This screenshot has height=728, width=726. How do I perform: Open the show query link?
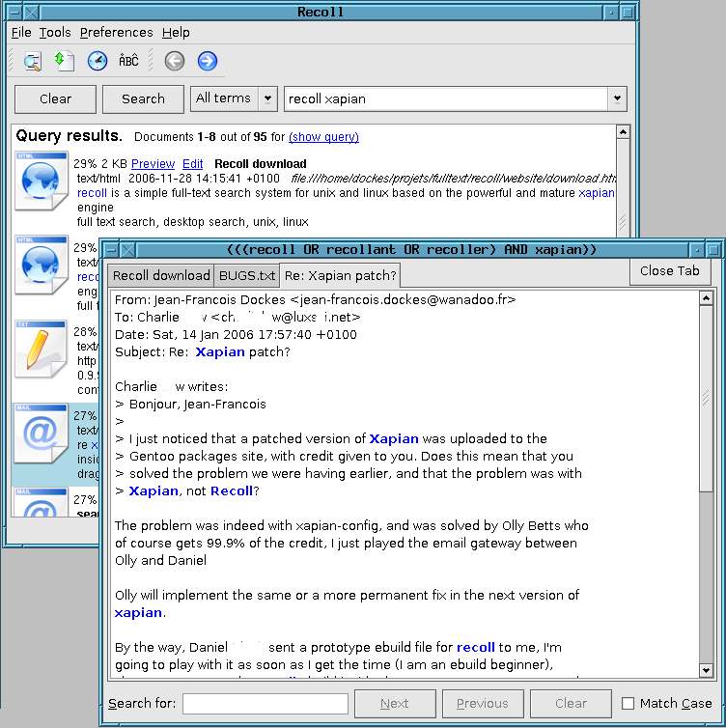[x=323, y=137]
